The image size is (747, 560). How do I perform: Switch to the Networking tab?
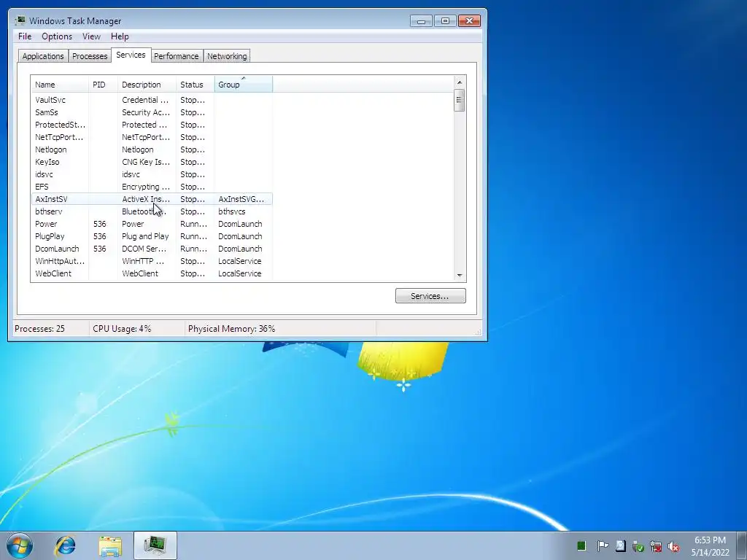pyautogui.click(x=227, y=56)
